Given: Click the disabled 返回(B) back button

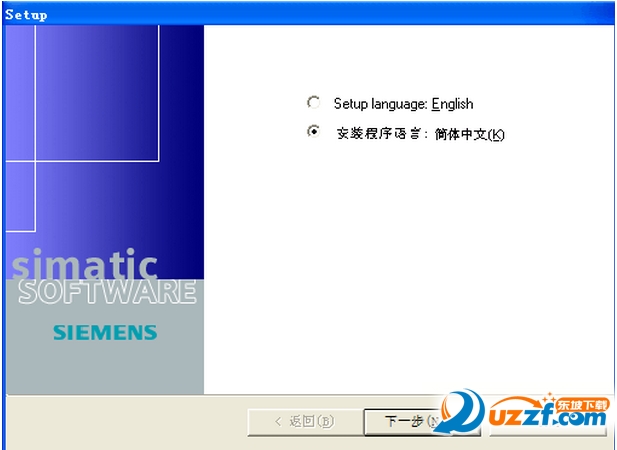Looking at the screenshot, I should point(305,422).
